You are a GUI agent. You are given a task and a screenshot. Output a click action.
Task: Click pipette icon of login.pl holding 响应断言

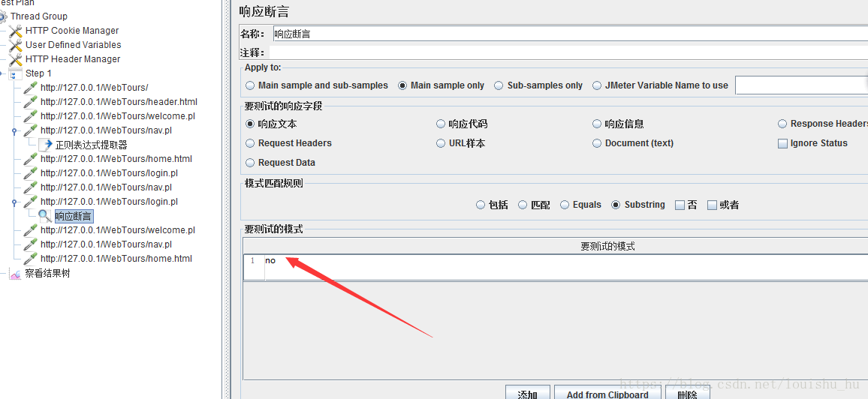(x=31, y=202)
